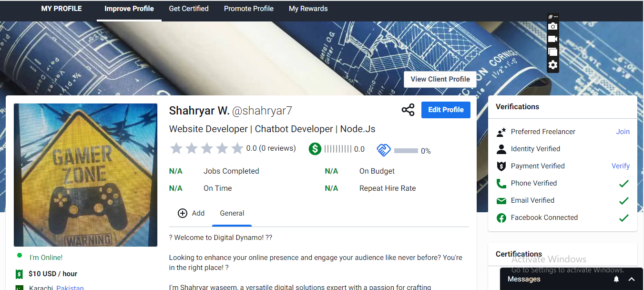644x290 pixels.
Task: Click the Gamer Zone profile picture
Action: click(x=85, y=175)
